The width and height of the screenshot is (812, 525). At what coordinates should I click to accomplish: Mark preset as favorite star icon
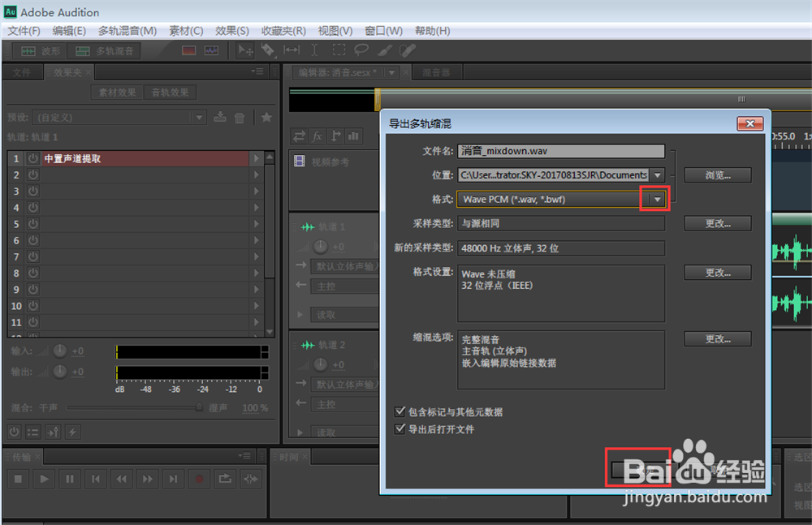click(266, 117)
